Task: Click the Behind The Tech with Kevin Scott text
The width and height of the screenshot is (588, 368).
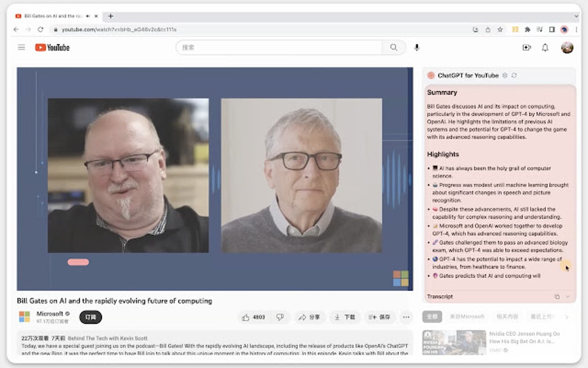Action: [108, 339]
